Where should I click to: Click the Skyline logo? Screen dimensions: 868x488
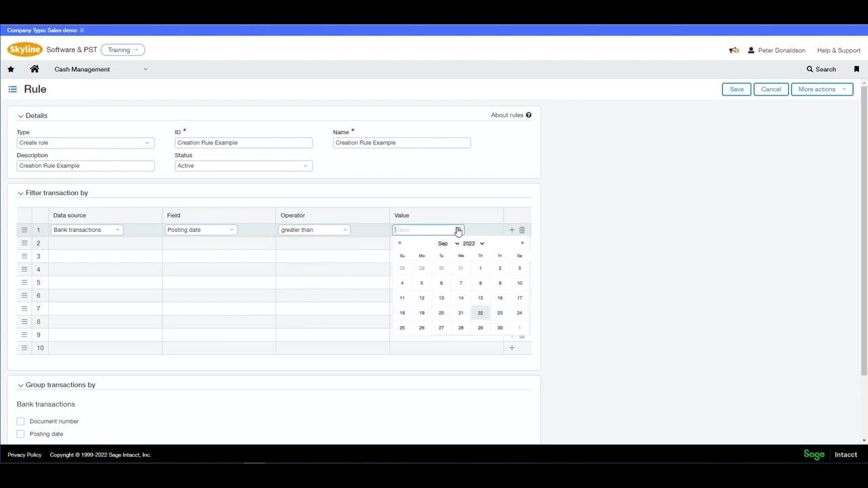coord(25,49)
